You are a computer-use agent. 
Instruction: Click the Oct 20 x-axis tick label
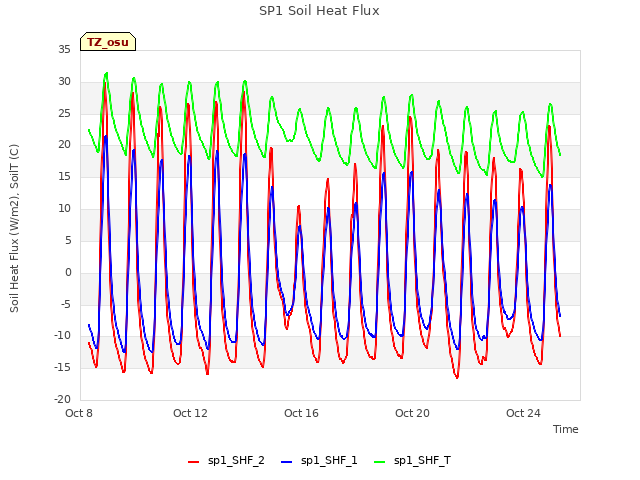(x=412, y=413)
